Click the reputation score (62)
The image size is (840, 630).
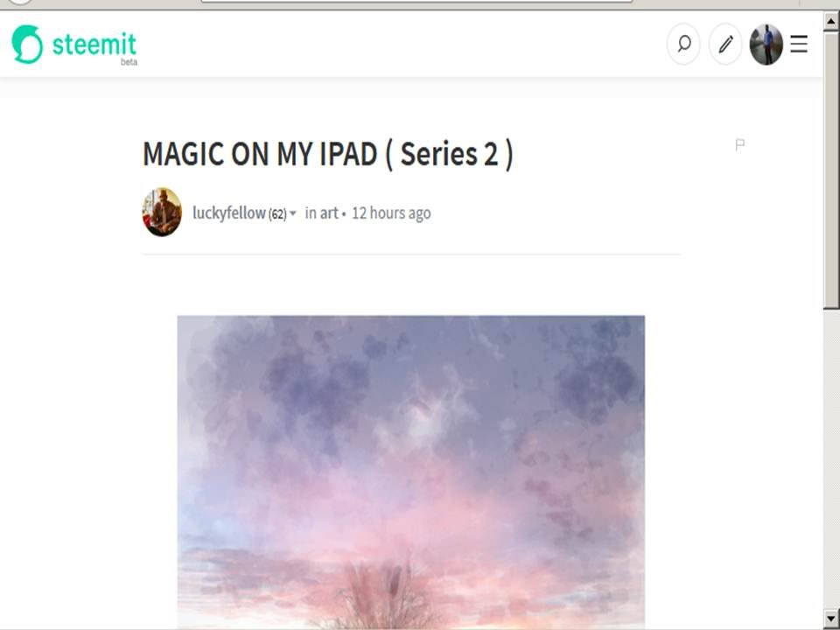(277, 215)
